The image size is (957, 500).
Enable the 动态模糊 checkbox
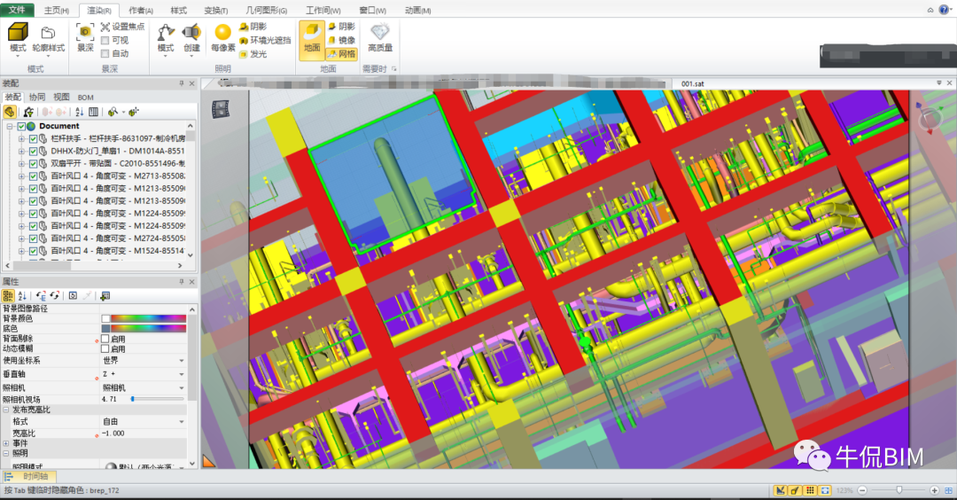click(x=105, y=349)
